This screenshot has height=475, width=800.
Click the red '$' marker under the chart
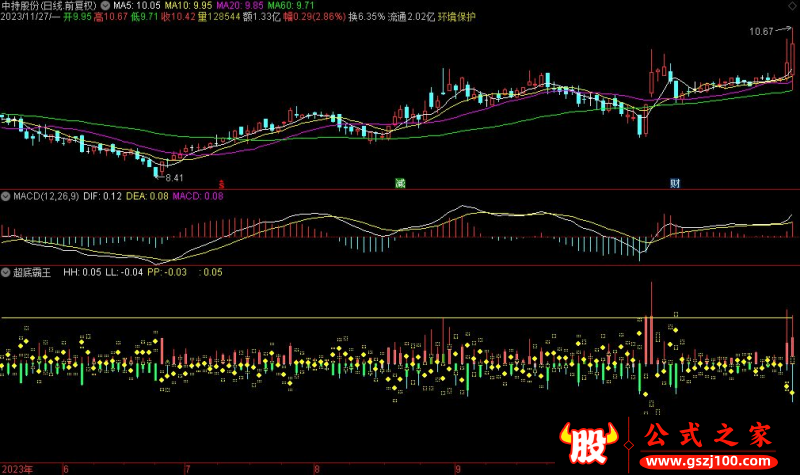220,184
